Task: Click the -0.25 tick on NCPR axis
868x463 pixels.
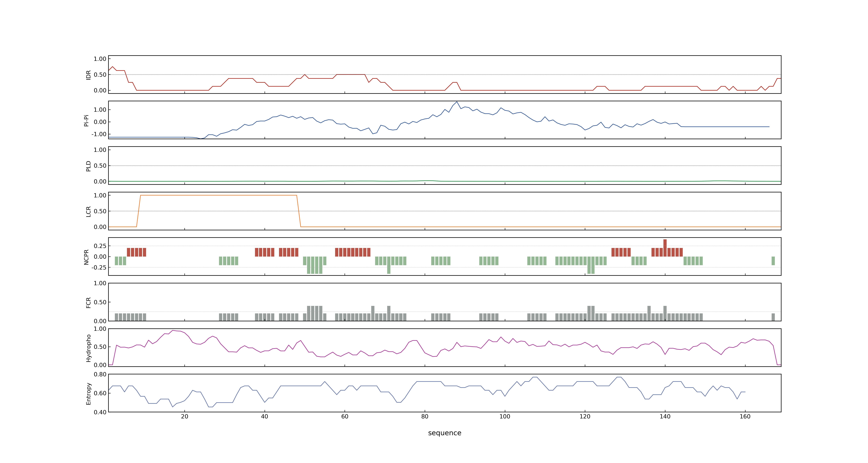Action: click(99, 268)
